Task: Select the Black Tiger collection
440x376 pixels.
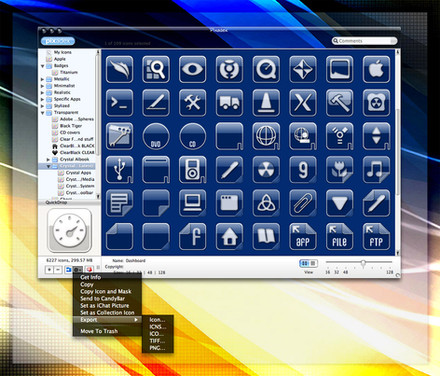Action: coord(71,126)
